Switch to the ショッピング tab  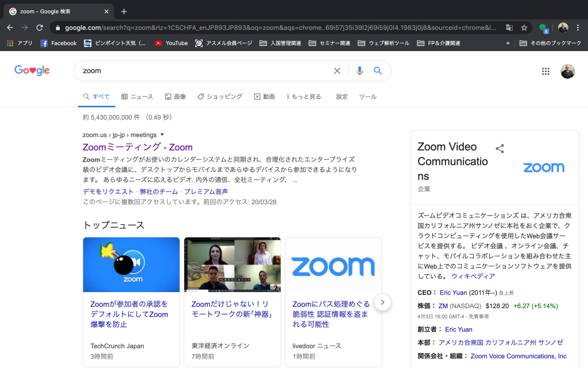pyautogui.click(x=220, y=97)
